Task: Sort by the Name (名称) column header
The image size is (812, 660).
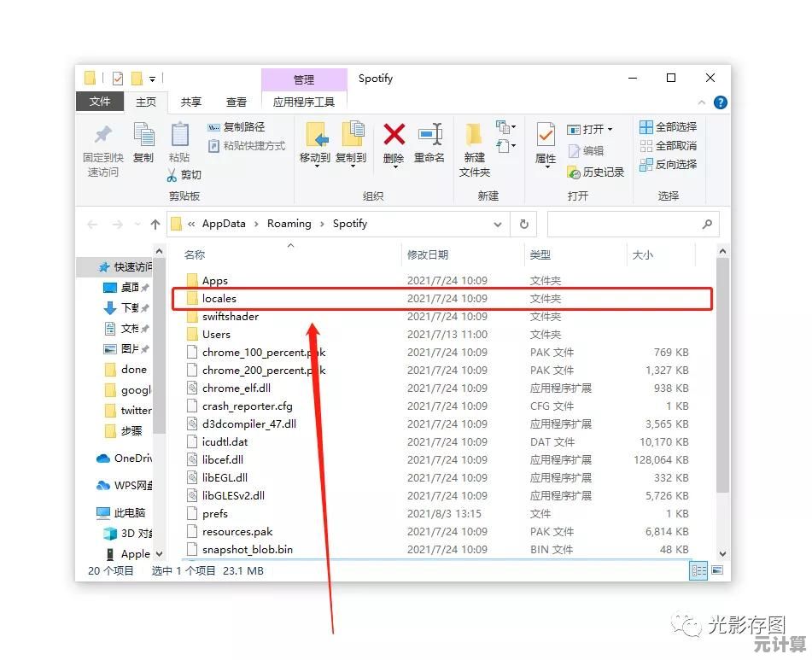Action: (195, 254)
